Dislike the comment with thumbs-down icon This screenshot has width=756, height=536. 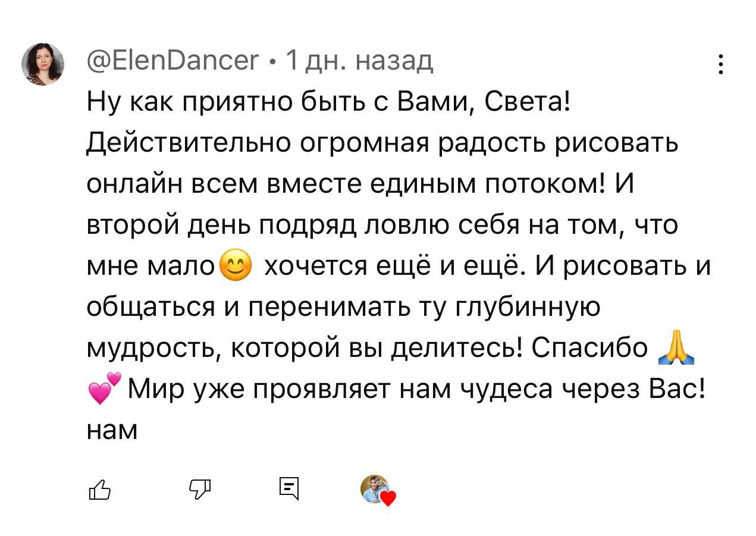pyautogui.click(x=199, y=489)
